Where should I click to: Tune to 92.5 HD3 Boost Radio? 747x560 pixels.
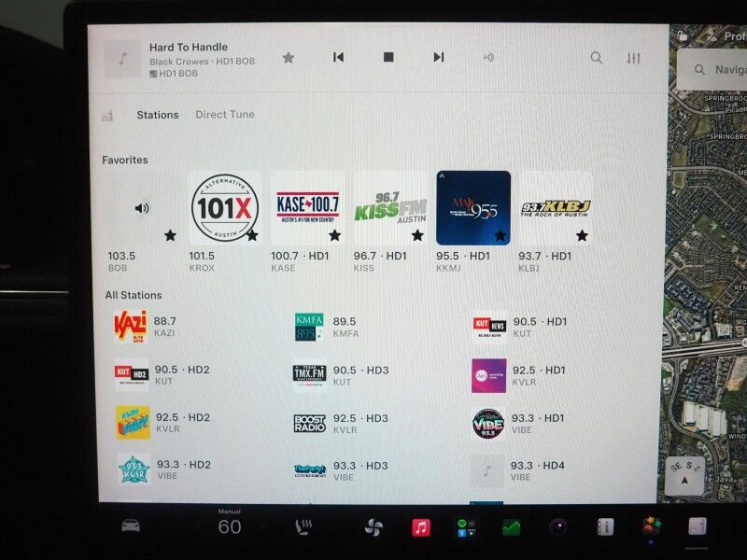coord(341,424)
